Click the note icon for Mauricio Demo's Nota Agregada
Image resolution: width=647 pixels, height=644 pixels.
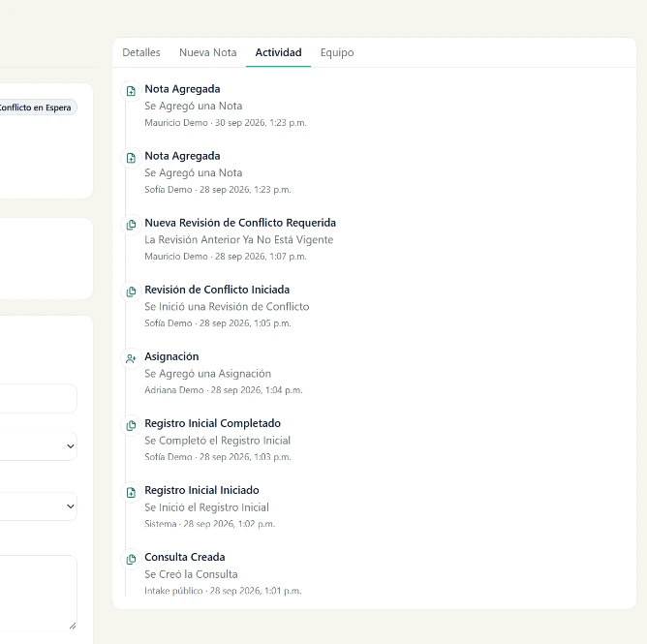tap(131, 91)
